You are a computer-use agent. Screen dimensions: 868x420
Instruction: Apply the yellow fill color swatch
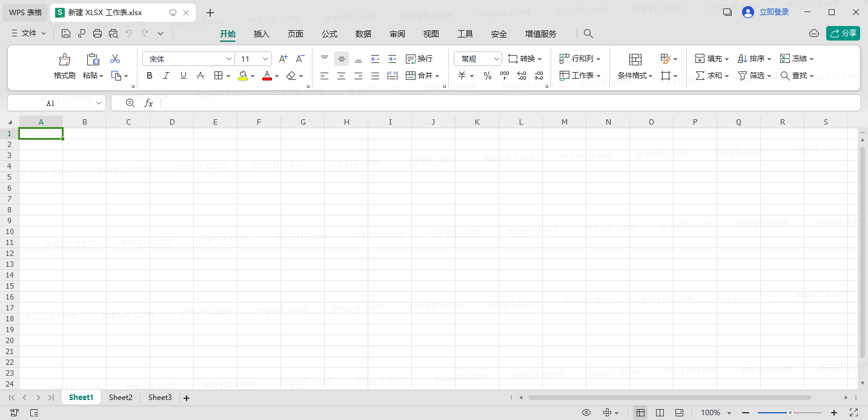coord(242,76)
